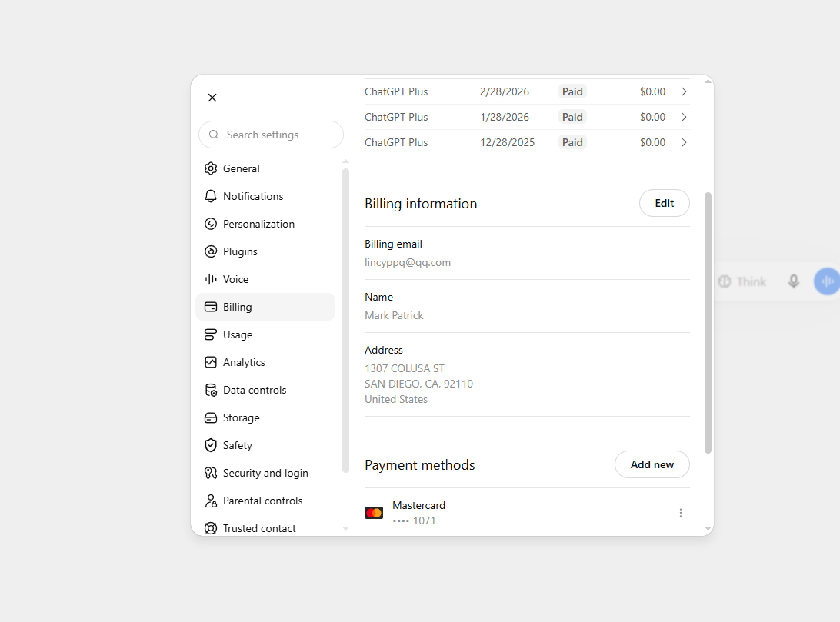The width and height of the screenshot is (840, 622).
Task: Click the Billing card icon
Action: pos(211,308)
